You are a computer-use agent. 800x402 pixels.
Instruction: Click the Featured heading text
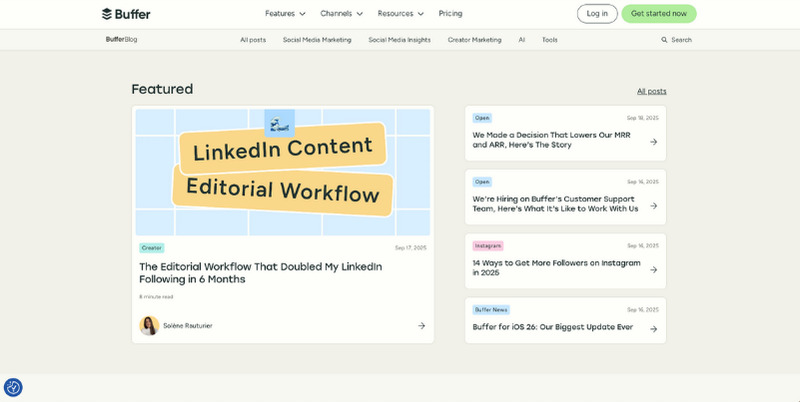pyautogui.click(x=162, y=89)
